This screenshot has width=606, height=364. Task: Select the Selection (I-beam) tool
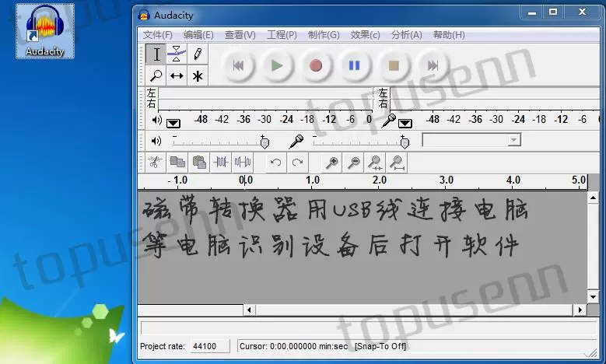click(x=156, y=54)
